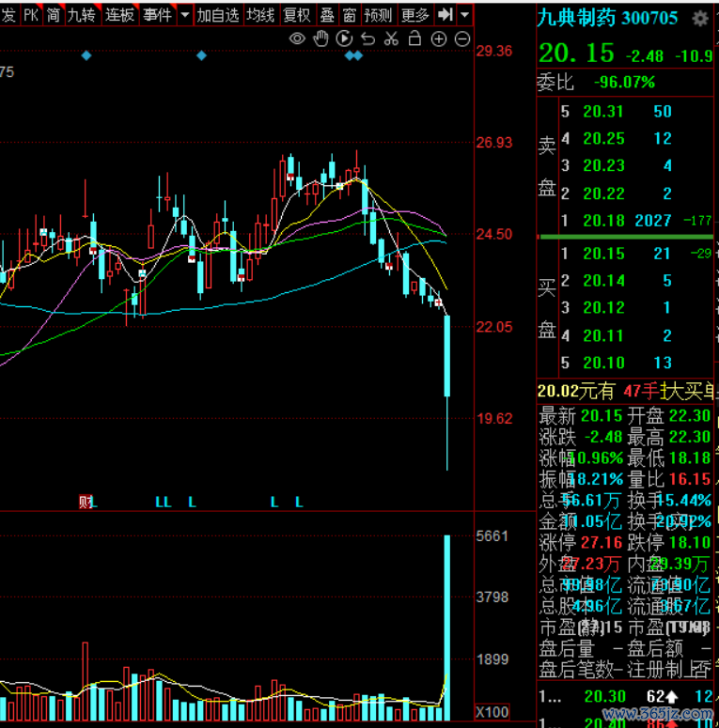719x728 pixels.
Task: Undo last action with the back arrow
Action: pos(367,39)
